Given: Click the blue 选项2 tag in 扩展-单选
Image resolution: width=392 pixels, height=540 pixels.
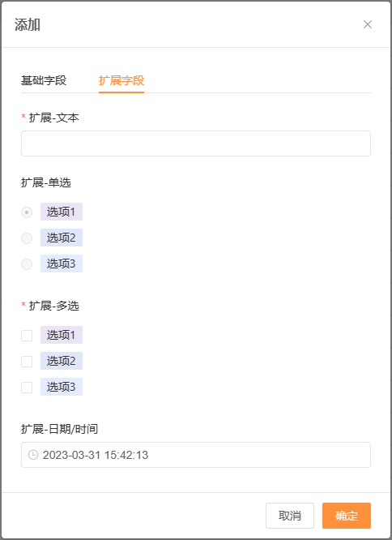Looking at the screenshot, I should click(x=62, y=238).
